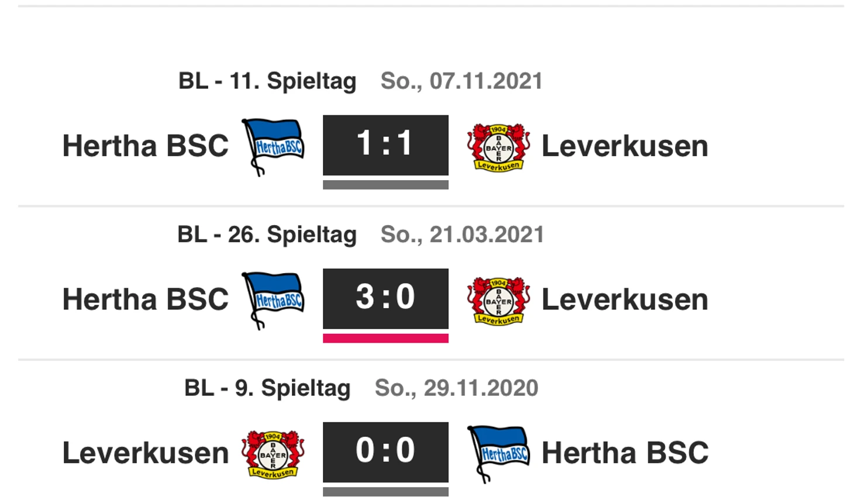854x504 pixels.
Task: Click BL - 26. Spieltag label
Action: (x=267, y=235)
